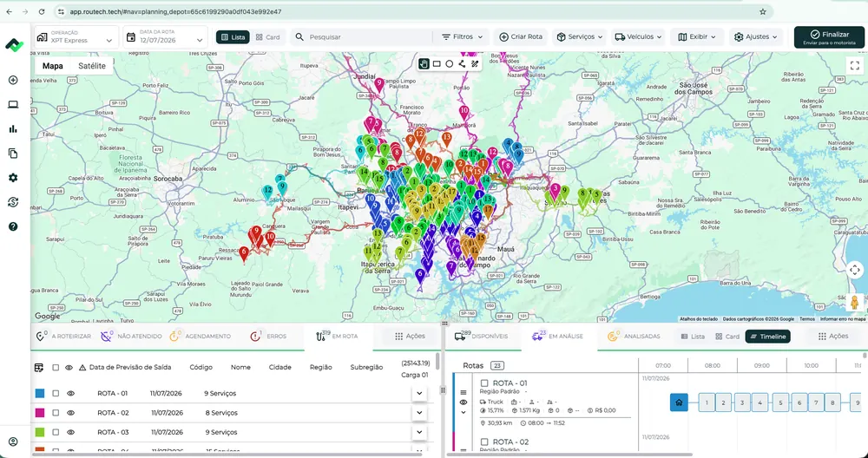The width and height of the screenshot is (868, 458).
Task: Open the Filtros dropdown
Action: 463,37
